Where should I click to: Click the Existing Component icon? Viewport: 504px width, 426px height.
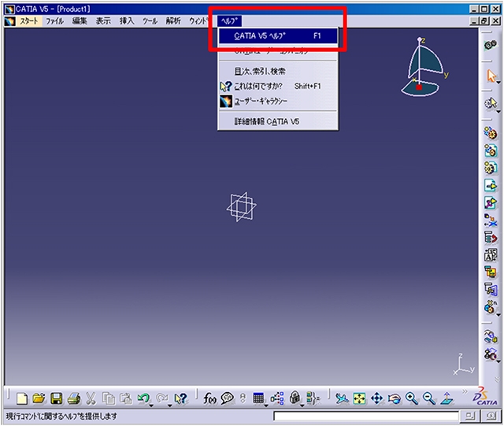coord(491,186)
